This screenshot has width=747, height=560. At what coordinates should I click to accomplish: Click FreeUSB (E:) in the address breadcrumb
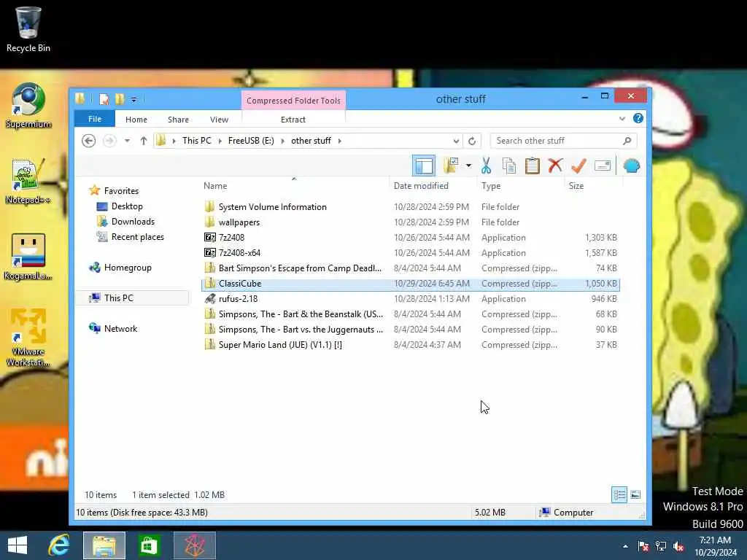click(x=251, y=141)
